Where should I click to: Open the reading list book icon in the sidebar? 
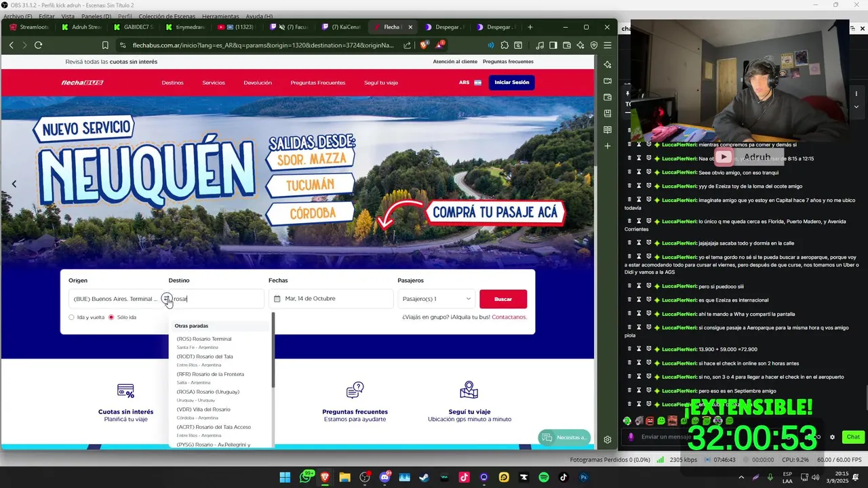608,129
